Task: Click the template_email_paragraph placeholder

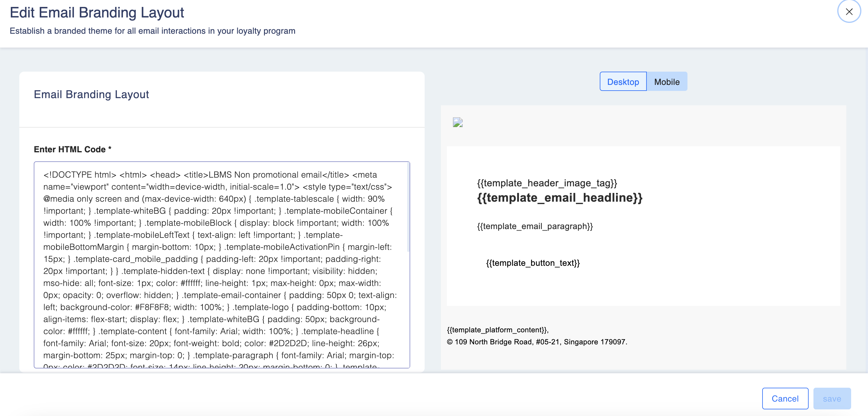Action: (535, 226)
